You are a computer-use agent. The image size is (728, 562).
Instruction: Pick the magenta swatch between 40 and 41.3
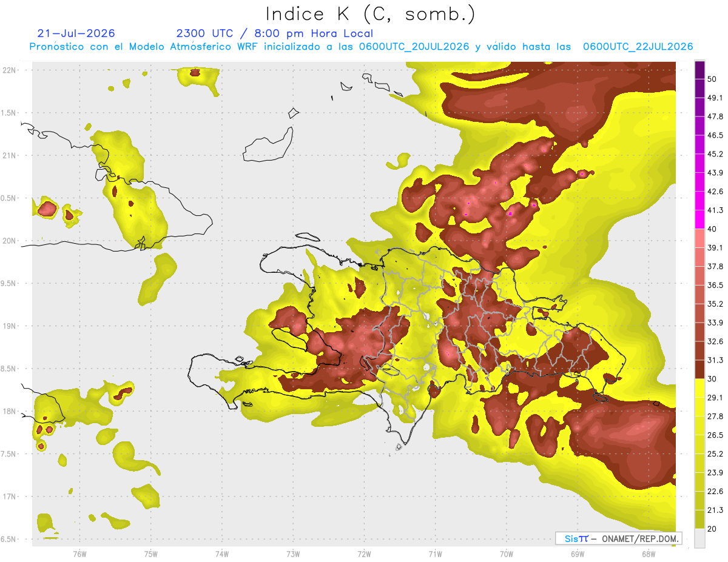coord(699,219)
